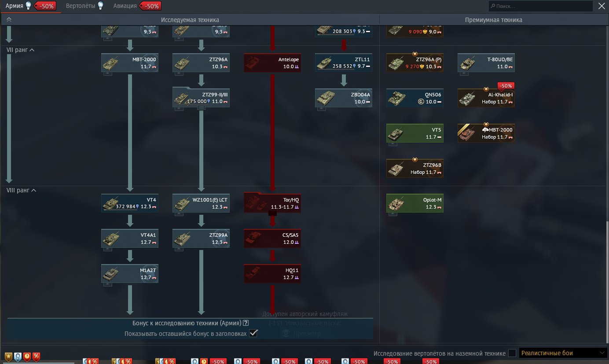Select the ZBD04A vehicle card
Screen dimensions: 609x364
[344, 98]
